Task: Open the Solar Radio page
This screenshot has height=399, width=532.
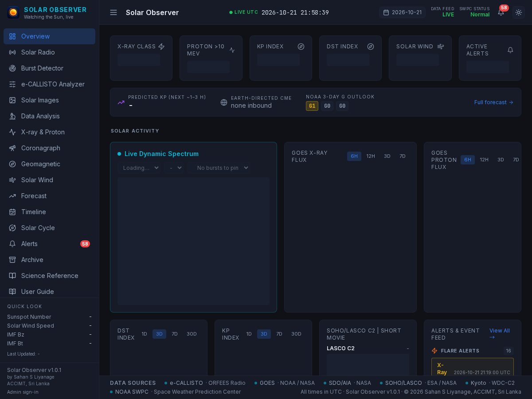Action: tap(49, 52)
